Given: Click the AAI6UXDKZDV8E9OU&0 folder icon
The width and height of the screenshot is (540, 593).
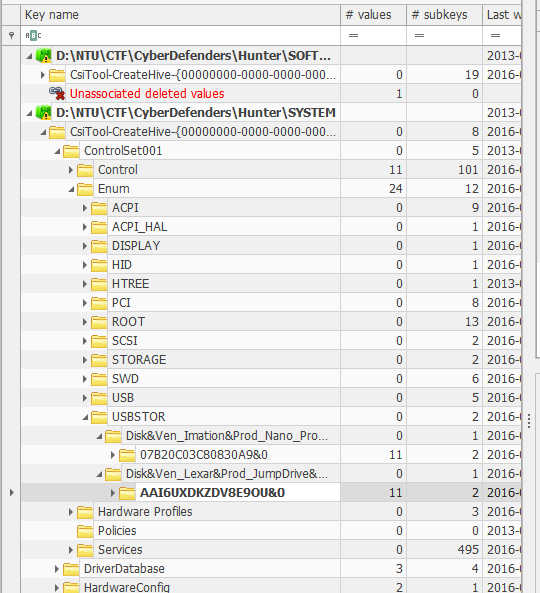Looking at the screenshot, I should pyautogui.click(x=127, y=493).
